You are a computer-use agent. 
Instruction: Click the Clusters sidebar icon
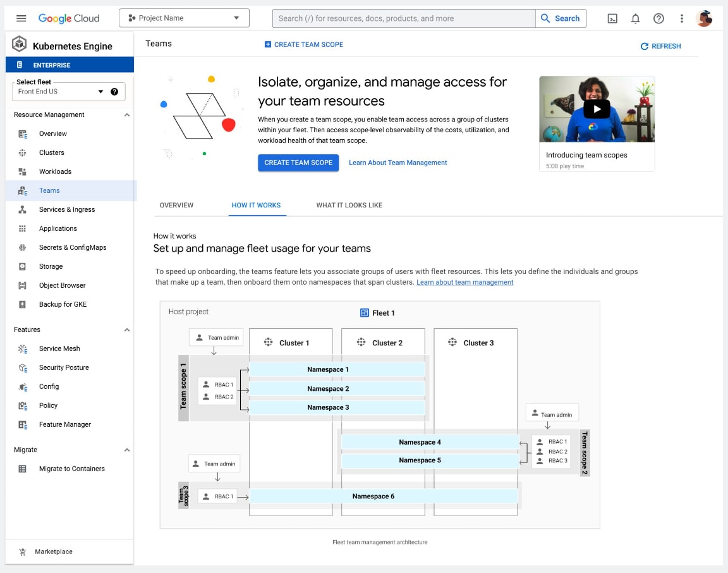click(22, 152)
